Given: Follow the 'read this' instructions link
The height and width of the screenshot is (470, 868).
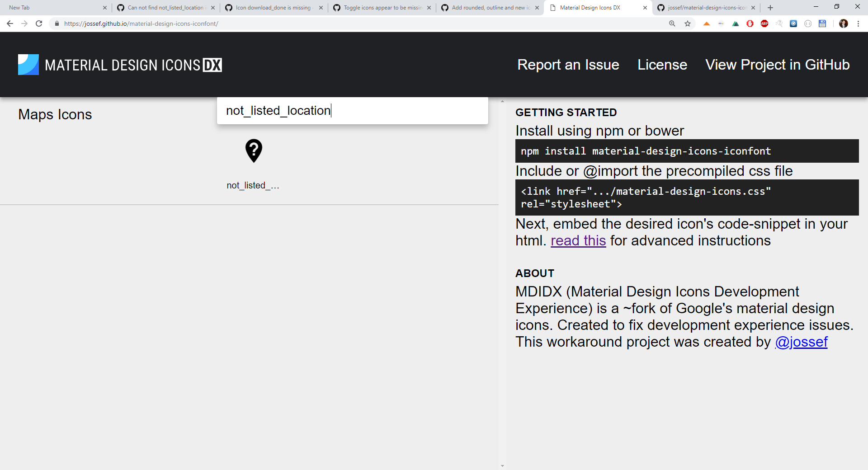Looking at the screenshot, I should point(578,240).
